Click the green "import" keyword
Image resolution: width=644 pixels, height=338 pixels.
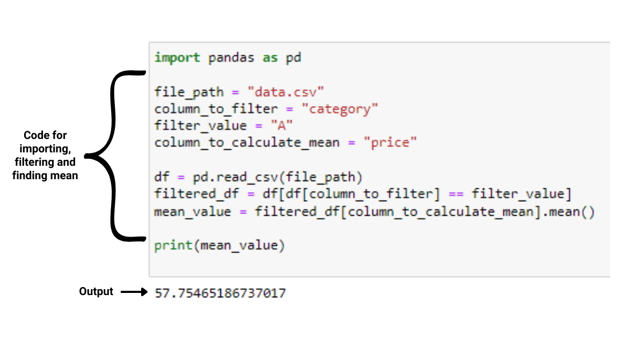177,58
